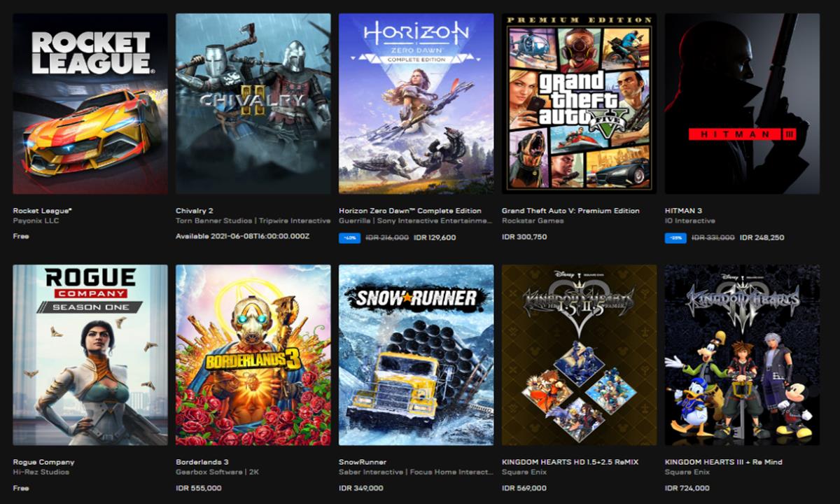Open the Rogue Company Season One cover

(90, 355)
